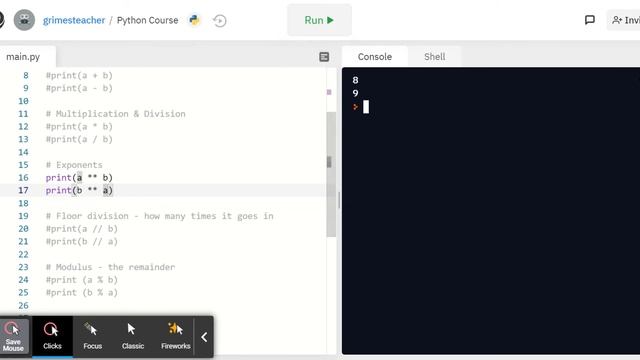Run the program with Run button

319,20
